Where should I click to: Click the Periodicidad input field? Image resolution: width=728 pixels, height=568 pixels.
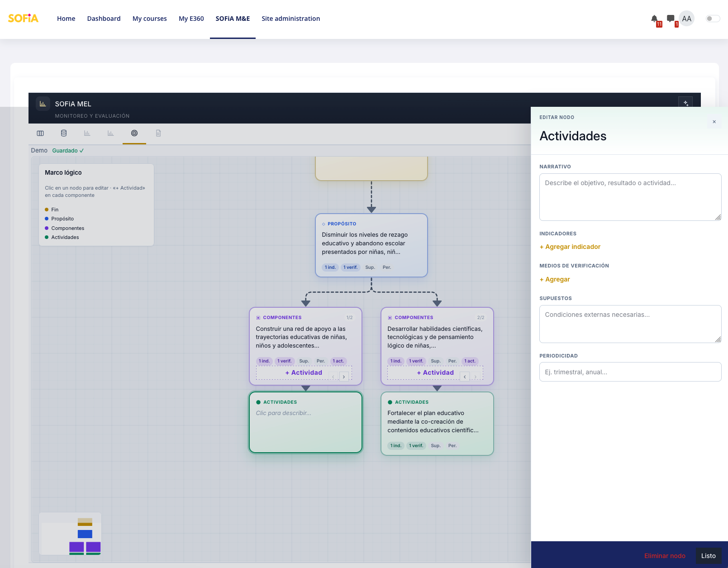click(630, 372)
